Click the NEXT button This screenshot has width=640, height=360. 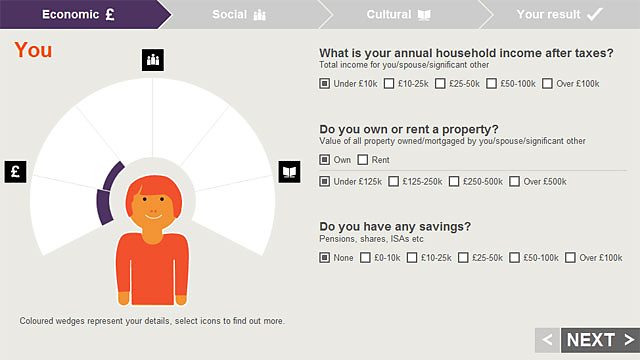(600, 340)
